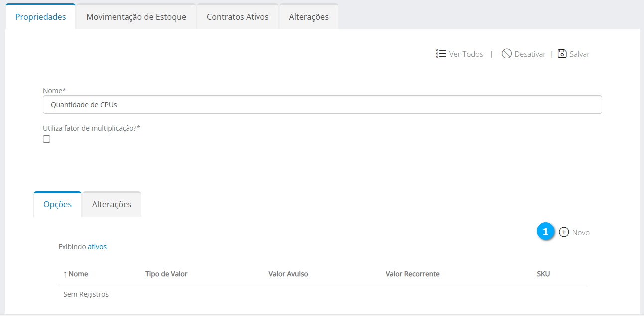Select the Opções sub-tab
This screenshot has height=316, width=644.
[x=58, y=204]
